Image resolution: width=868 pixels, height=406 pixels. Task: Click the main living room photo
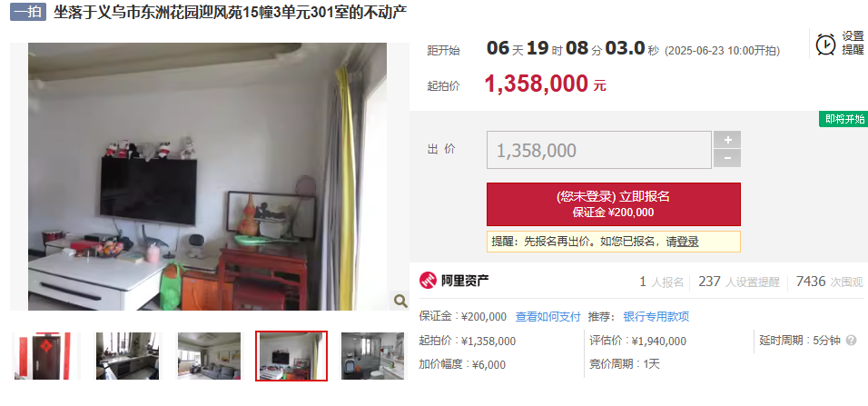(x=208, y=176)
